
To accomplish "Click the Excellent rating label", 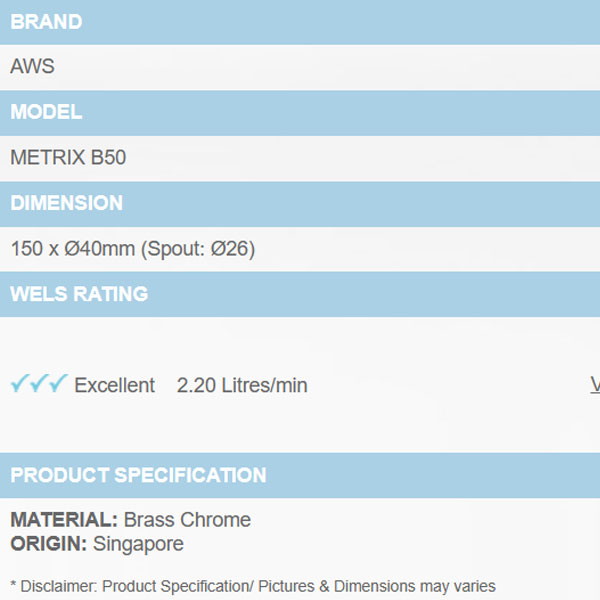I will coord(115,385).
